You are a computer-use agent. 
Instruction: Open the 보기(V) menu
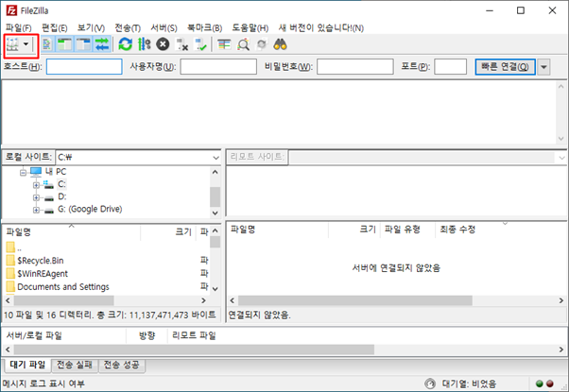pos(91,28)
